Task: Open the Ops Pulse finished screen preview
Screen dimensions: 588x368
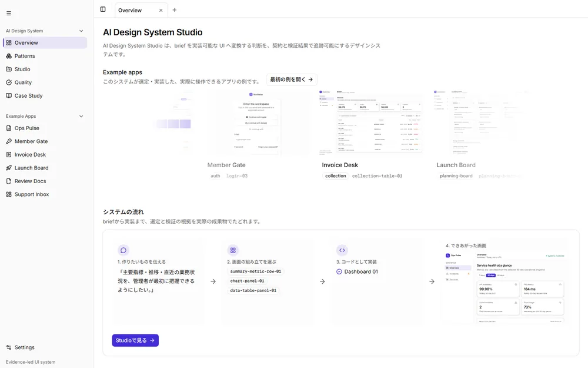Action: tap(505, 287)
